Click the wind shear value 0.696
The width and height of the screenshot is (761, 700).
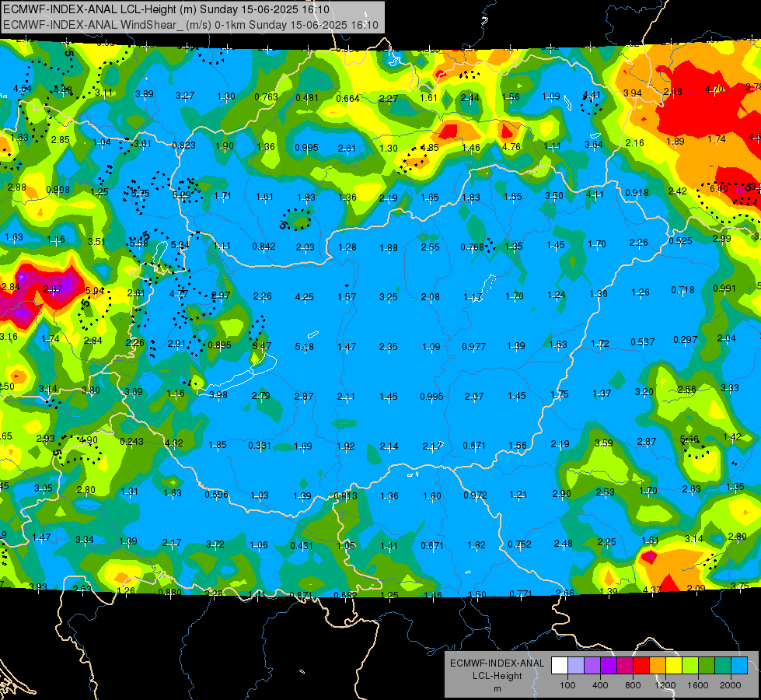216,495
